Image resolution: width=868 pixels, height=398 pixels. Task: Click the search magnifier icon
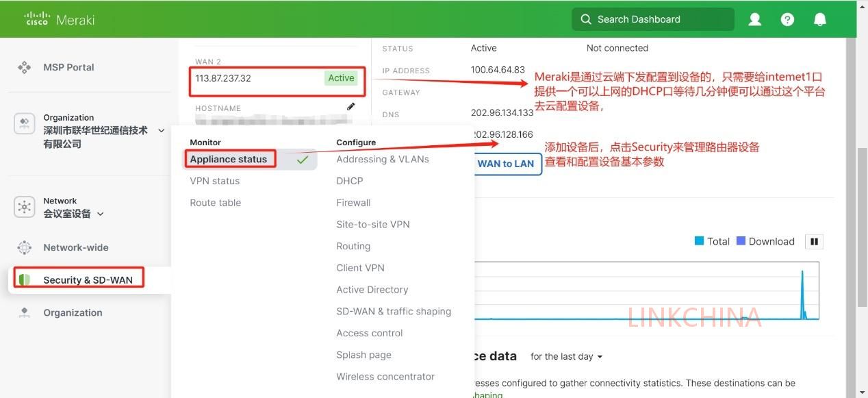586,19
